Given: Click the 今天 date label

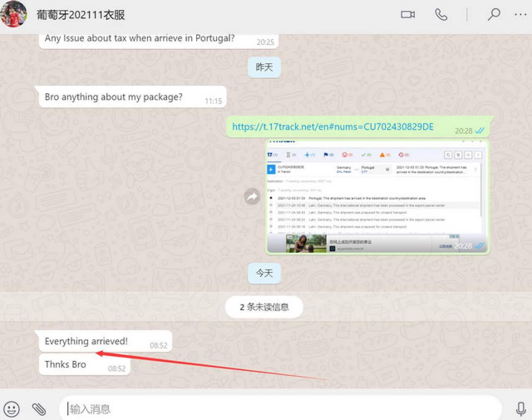Looking at the screenshot, I should (264, 273).
